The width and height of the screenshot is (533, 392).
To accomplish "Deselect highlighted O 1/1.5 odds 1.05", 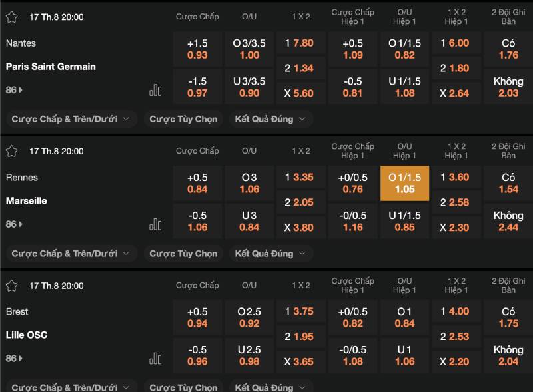I will (x=404, y=183).
